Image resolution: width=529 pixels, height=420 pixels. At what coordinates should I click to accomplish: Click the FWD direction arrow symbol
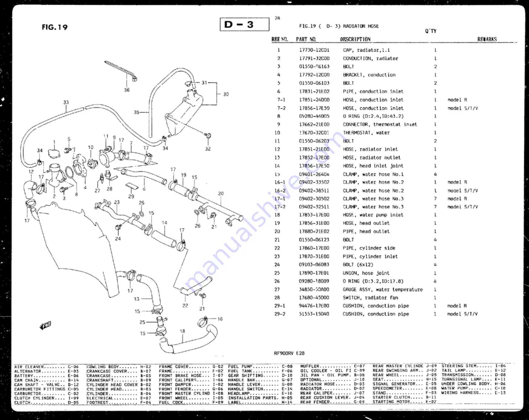pos(46,325)
